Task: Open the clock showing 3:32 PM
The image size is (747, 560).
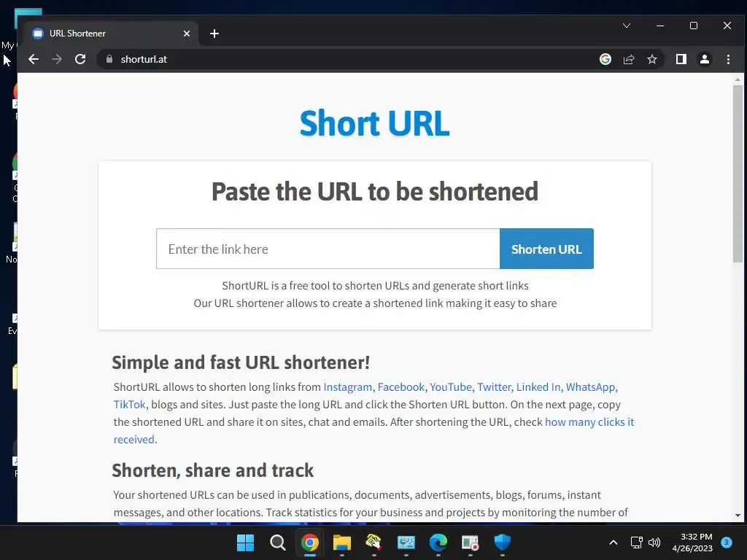Action: coord(692,542)
